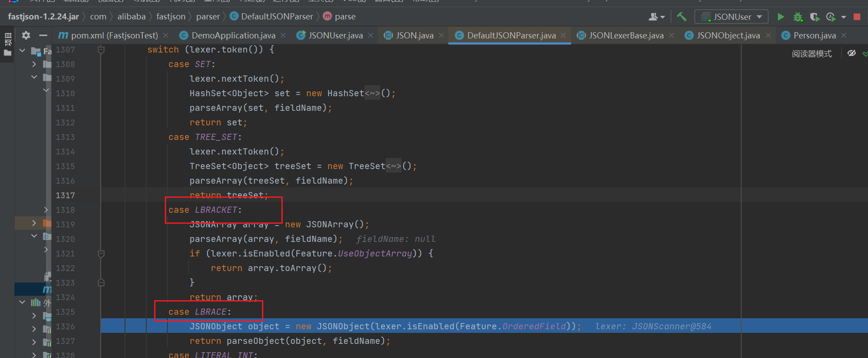Screen dimensions: 868x358
Task: Close the pom.xml tab
Action: [166, 35]
